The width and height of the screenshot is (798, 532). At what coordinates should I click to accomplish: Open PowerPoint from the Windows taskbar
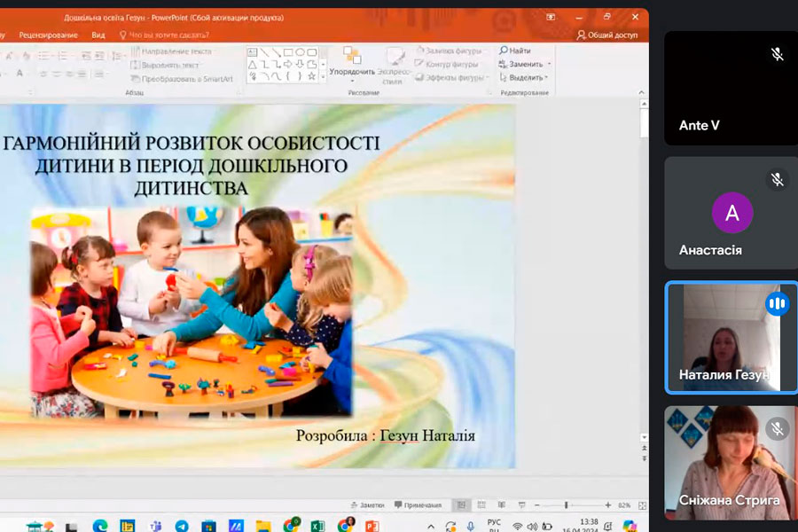click(372, 526)
